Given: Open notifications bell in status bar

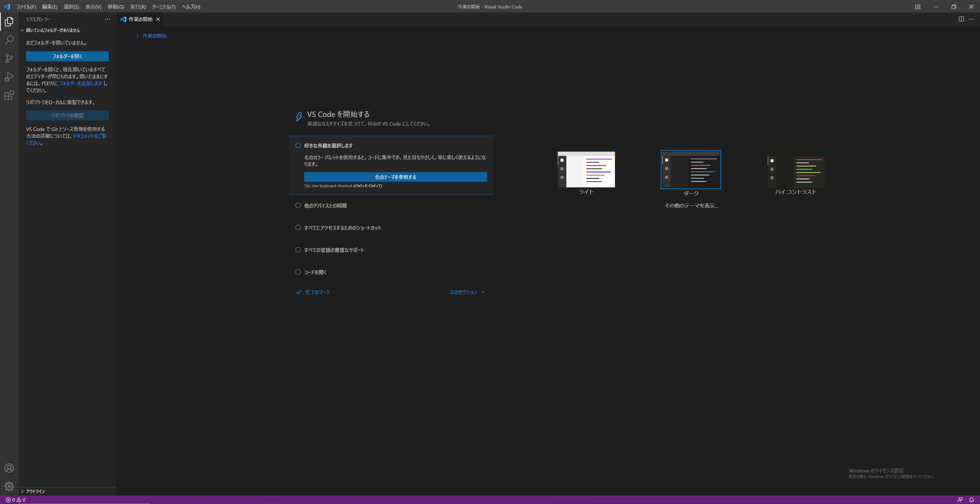Looking at the screenshot, I should [x=971, y=500].
